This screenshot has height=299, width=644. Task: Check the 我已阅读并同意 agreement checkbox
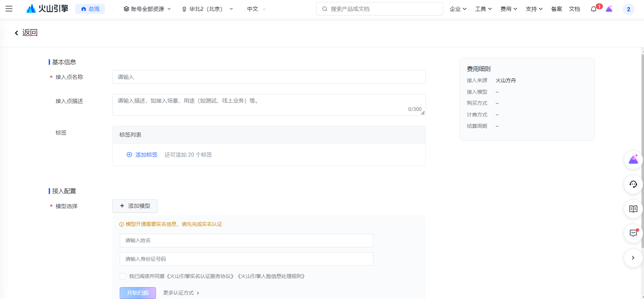tap(123, 276)
